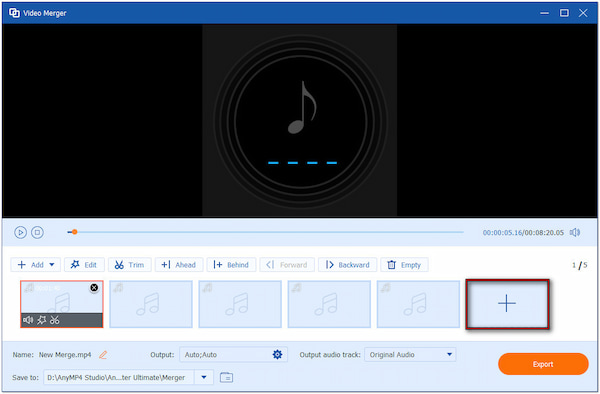The height and width of the screenshot is (394, 600).
Task: Stop playback with the stop button
Action: click(x=37, y=232)
